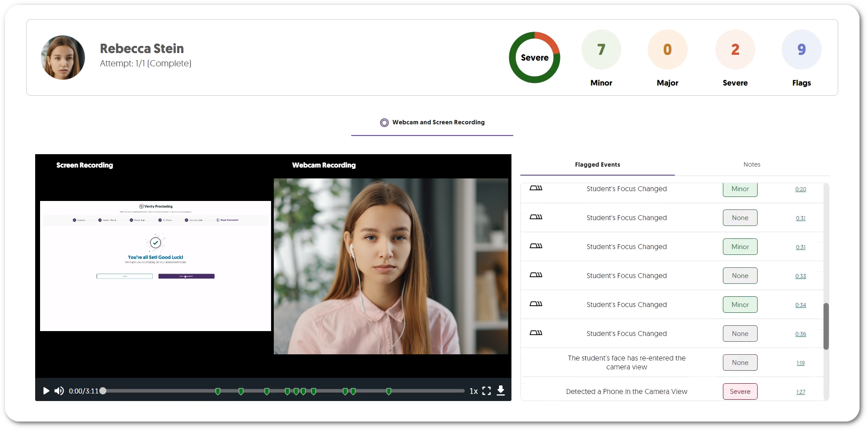
Task: Play the recording video
Action: 46,391
